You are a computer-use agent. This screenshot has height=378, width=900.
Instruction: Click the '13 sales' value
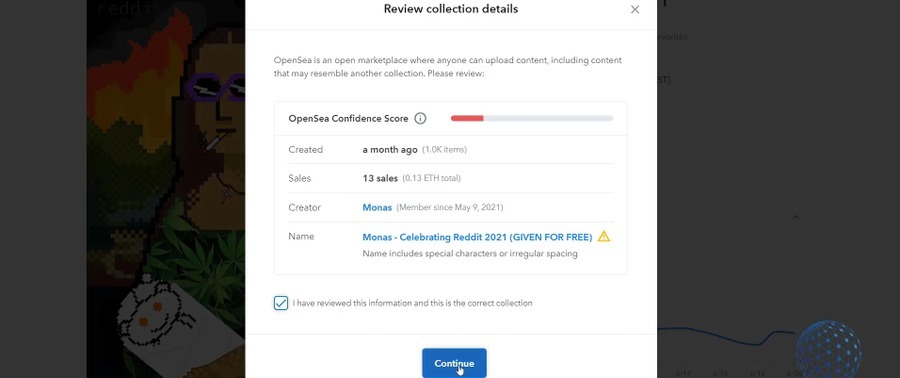380,178
